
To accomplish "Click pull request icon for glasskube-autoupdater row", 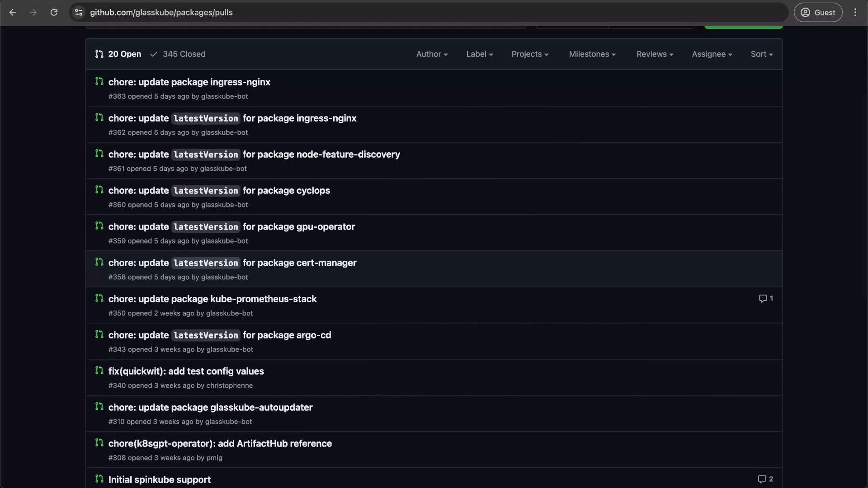I will [99, 407].
